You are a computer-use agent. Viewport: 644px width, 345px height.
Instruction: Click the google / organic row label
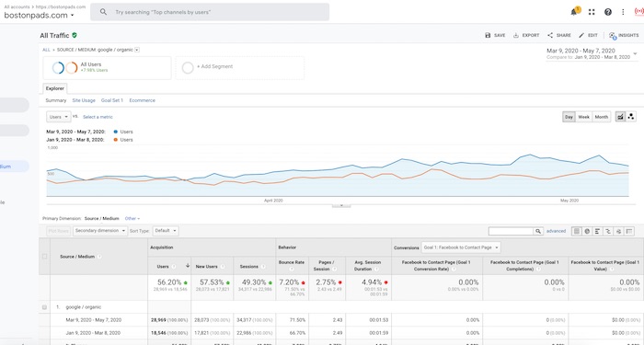point(84,306)
